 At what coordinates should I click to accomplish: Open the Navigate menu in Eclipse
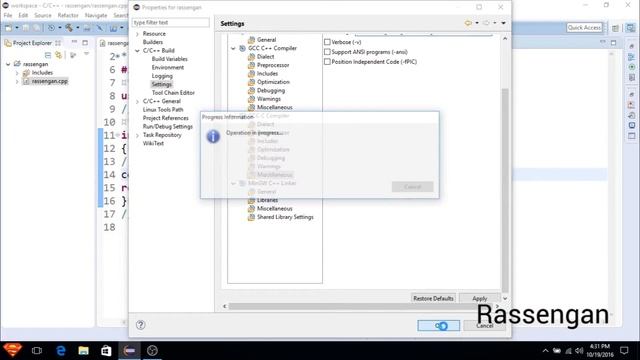tap(96, 15)
